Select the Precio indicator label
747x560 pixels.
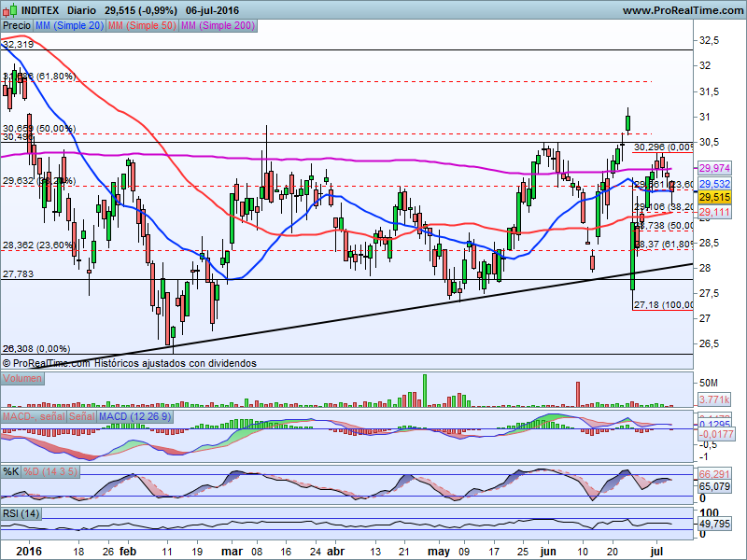pos(17,25)
